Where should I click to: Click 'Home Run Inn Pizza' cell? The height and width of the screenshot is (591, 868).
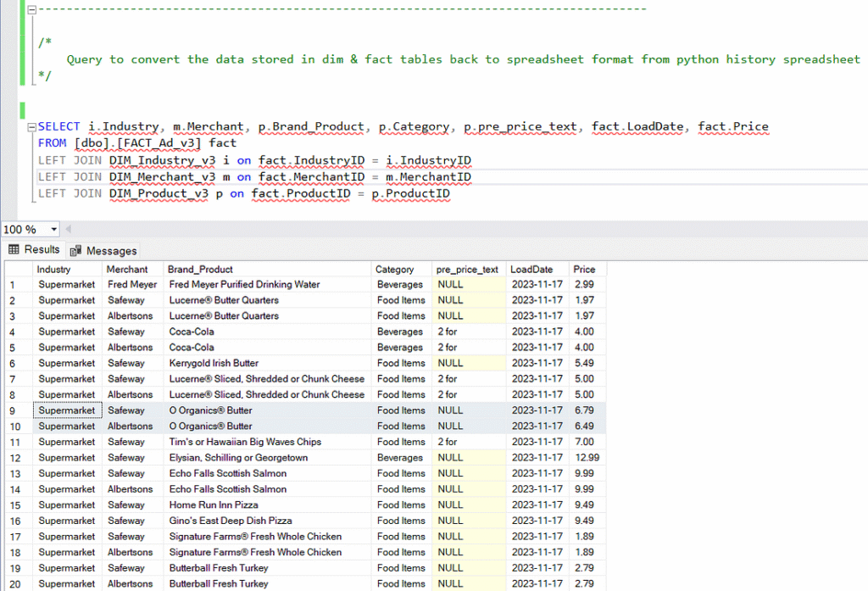click(x=267, y=505)
